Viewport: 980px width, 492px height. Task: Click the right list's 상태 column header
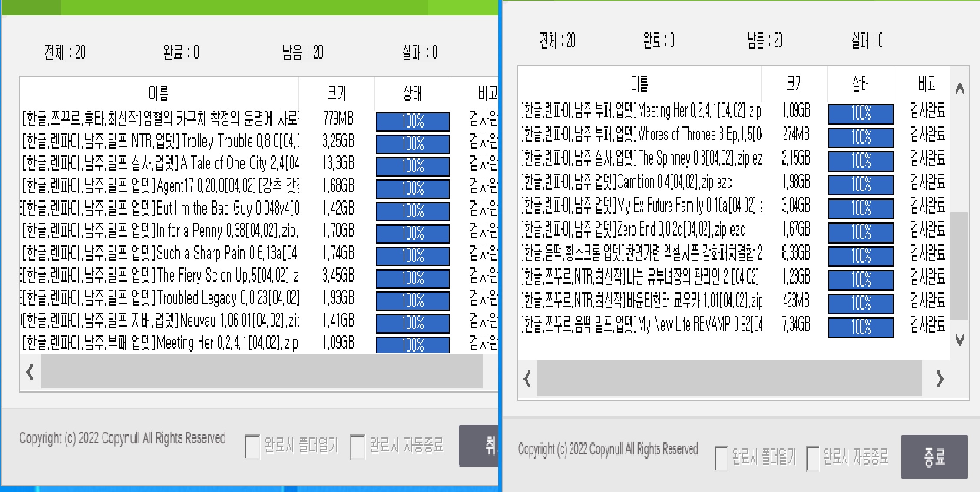click(x=861, y=83)
